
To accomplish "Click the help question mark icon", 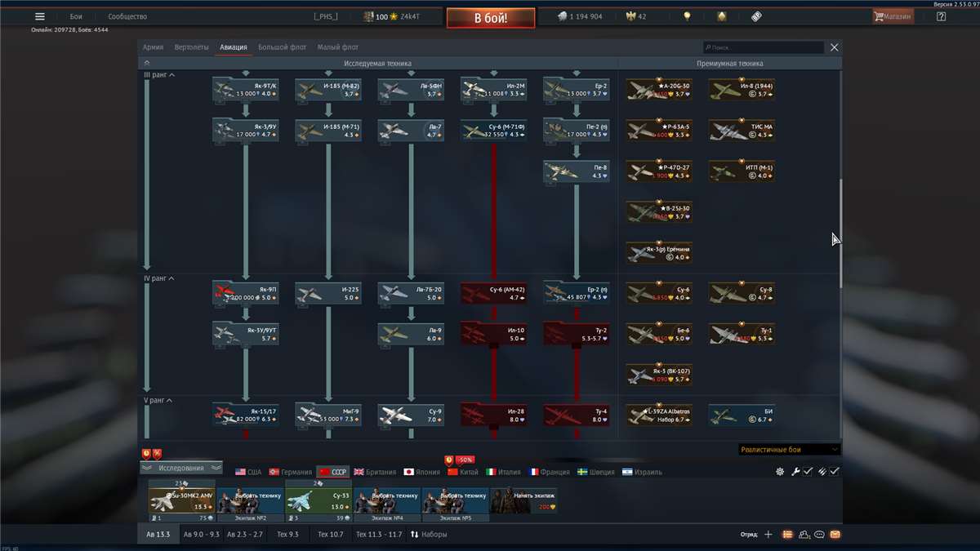I will click(941, 16).
